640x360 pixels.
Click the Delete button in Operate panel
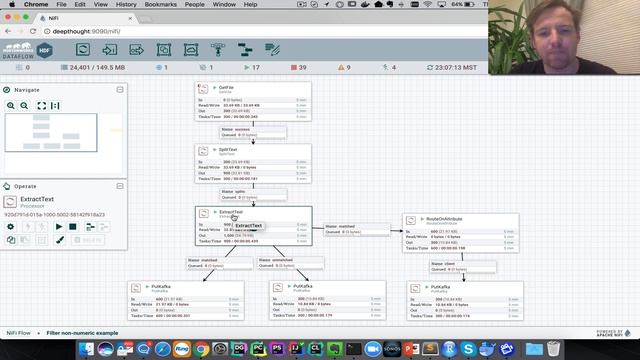(x=88, y=240)
